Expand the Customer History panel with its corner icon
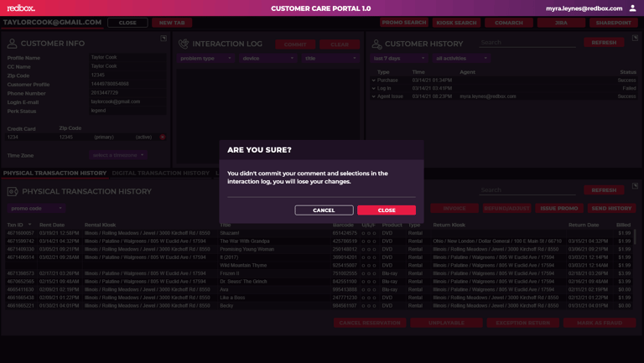 coord(635,38)
